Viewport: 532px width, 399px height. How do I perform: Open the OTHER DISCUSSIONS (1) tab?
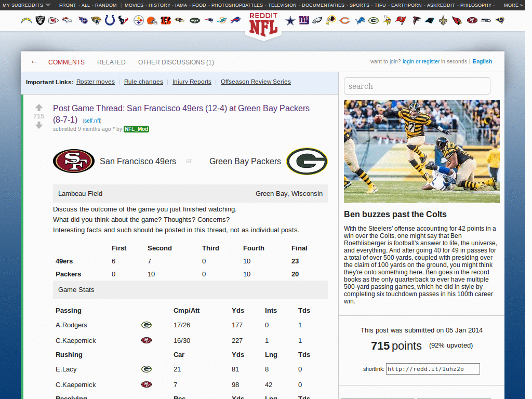[176, 62]
